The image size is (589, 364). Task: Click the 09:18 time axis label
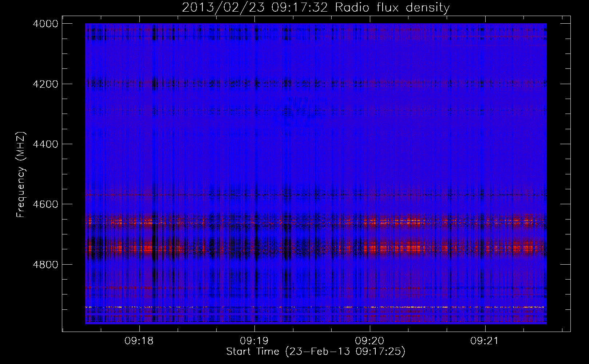[139, 341]
